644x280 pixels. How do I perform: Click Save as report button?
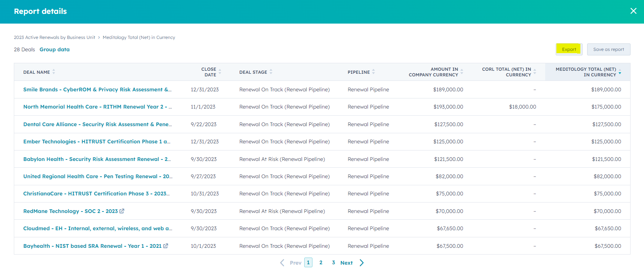click(x=608, y=49)
